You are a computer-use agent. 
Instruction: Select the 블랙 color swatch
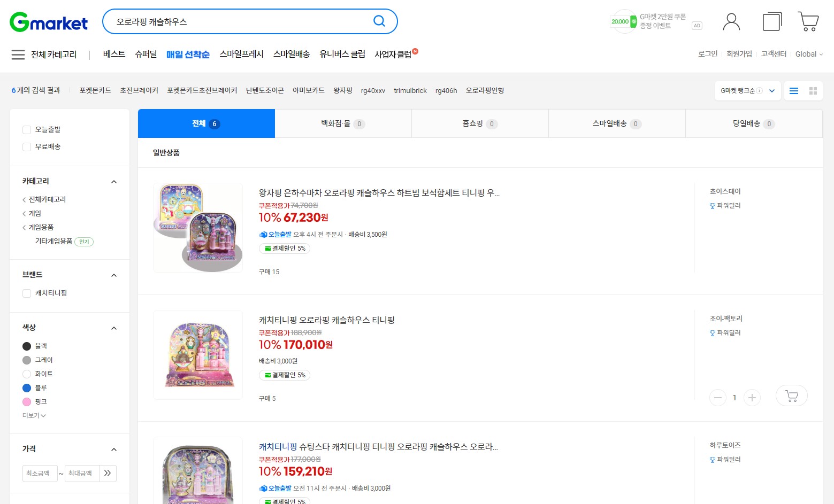point(27,346)
